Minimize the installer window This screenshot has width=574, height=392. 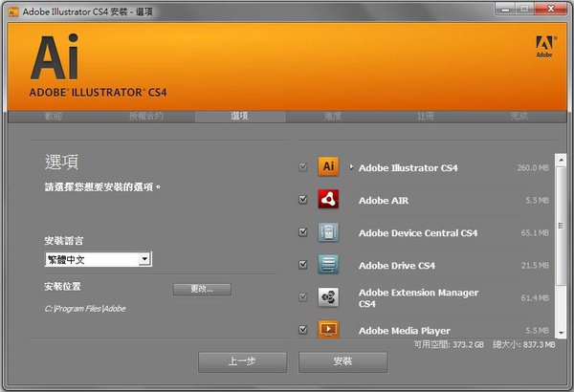coord(505,9)
